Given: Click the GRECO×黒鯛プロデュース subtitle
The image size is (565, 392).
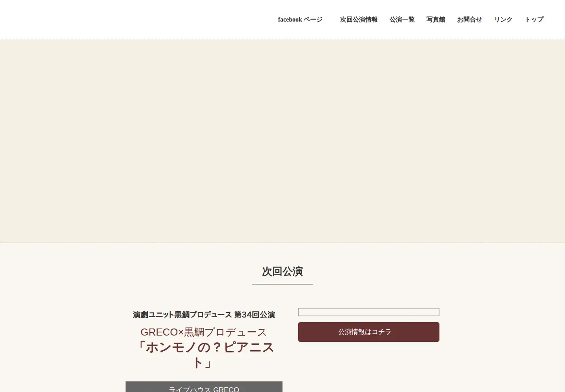Looking at the screenshot, I should pyautogui.click(x=204, y=332).
